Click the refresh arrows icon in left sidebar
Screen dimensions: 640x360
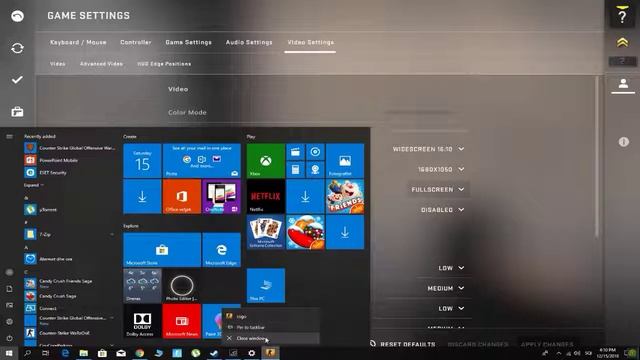click(17, 48)
